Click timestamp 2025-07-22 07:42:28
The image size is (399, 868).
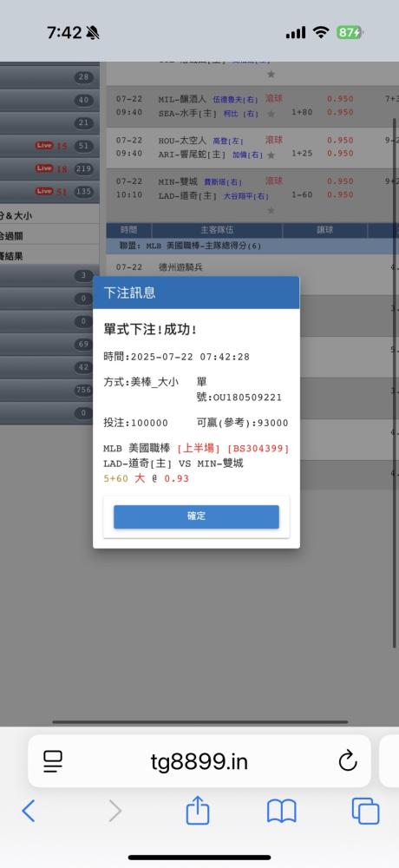[x=190, y=357]
